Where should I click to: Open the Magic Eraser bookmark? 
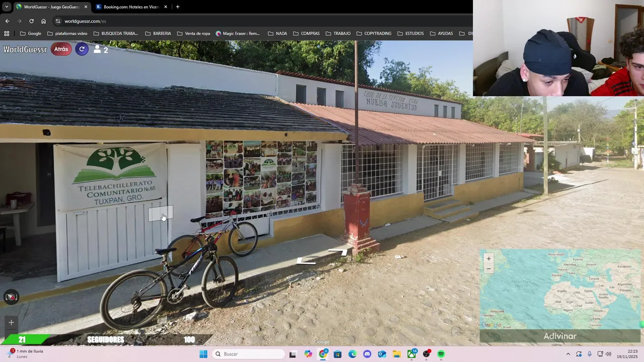pos(238,34)
